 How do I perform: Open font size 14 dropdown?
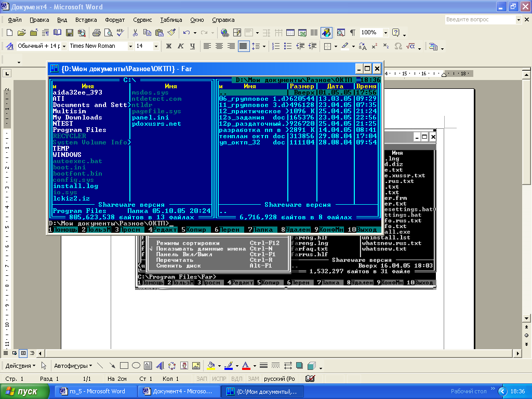tap(156, 46)
